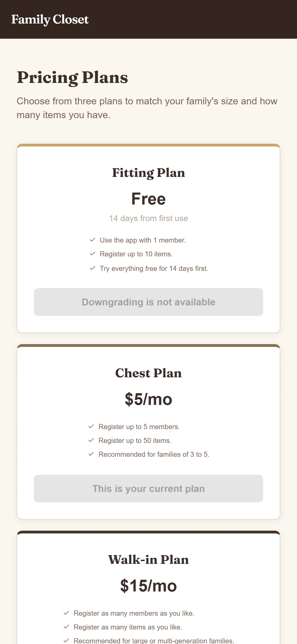Click the '14 days from first use' note

148,218
